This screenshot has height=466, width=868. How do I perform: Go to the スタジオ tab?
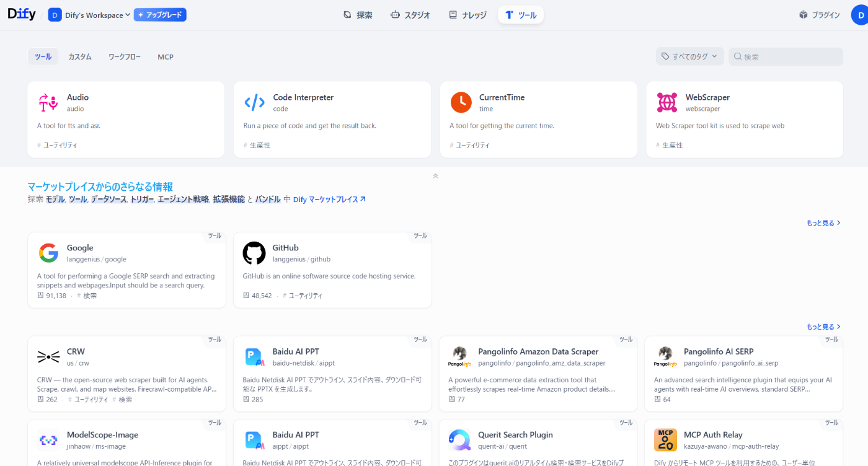pyautogui.click(x=410, y=15)
